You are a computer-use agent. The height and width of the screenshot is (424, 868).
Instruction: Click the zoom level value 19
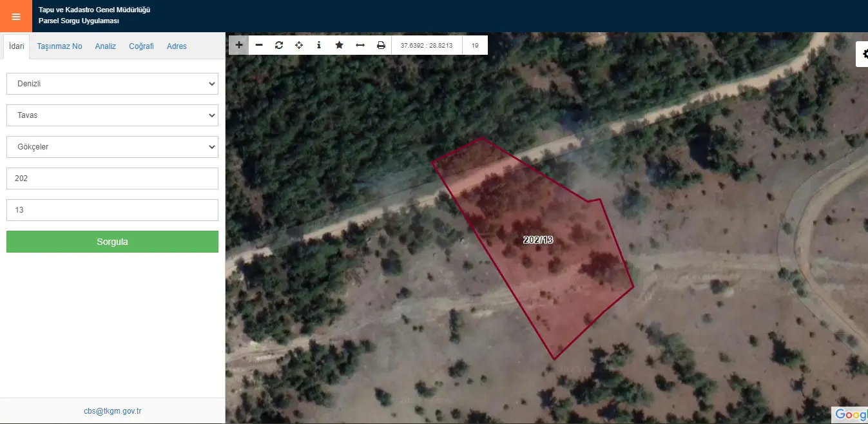point(475,45)
